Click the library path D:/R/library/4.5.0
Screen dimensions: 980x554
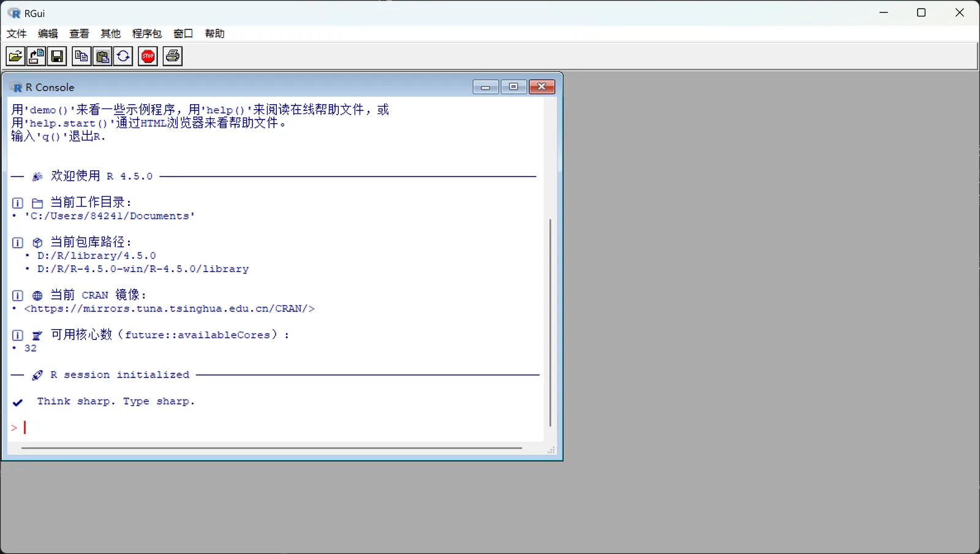click(x=97, y=256)
